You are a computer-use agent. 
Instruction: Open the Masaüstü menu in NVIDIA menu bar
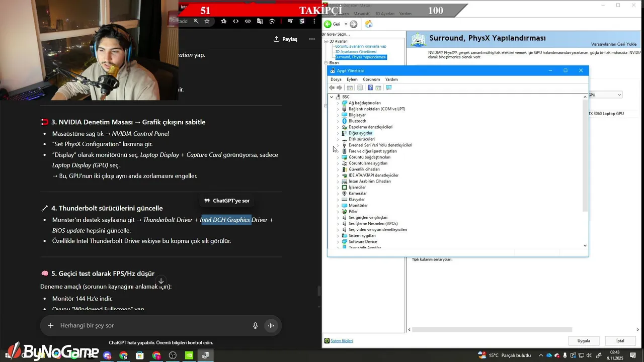(362, 14)
